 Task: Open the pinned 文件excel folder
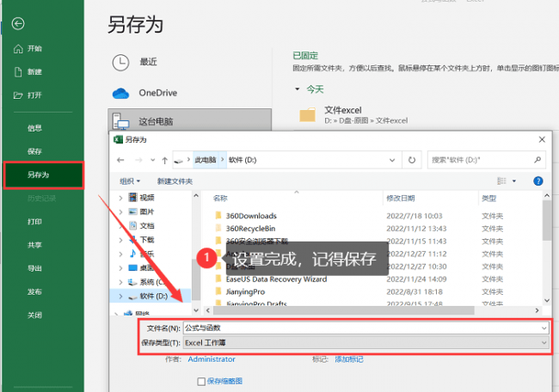click(x=353, y=115)
